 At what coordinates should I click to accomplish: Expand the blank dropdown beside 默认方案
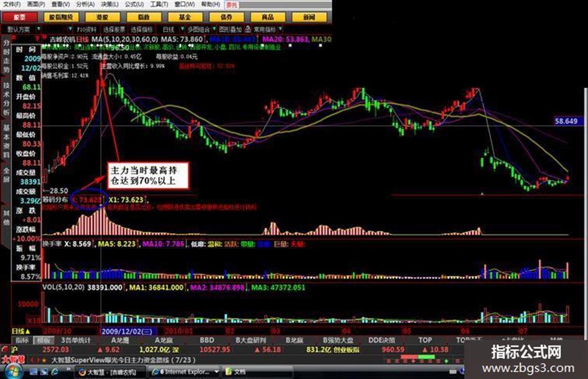(70, 29)
